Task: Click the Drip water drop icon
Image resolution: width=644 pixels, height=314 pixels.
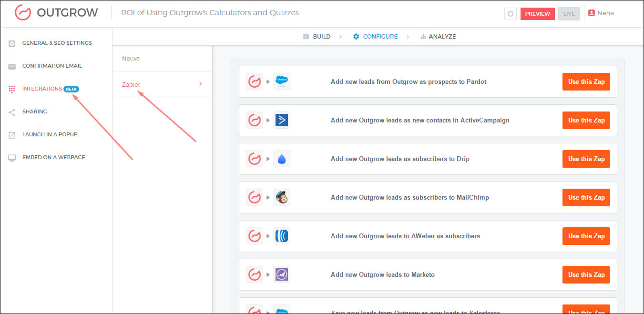Action: 281,159
